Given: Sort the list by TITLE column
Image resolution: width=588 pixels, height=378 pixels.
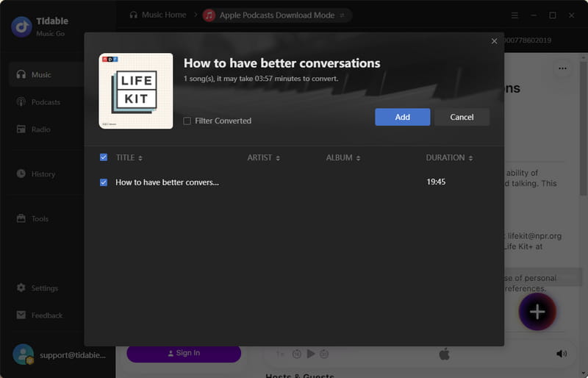Looking at the screenshot, I should 129,157.
